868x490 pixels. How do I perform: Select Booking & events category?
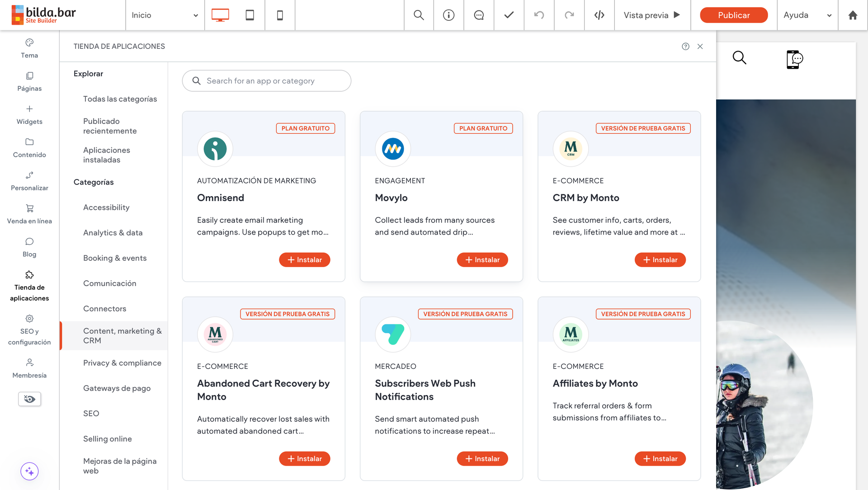click(x=115, y=258)
